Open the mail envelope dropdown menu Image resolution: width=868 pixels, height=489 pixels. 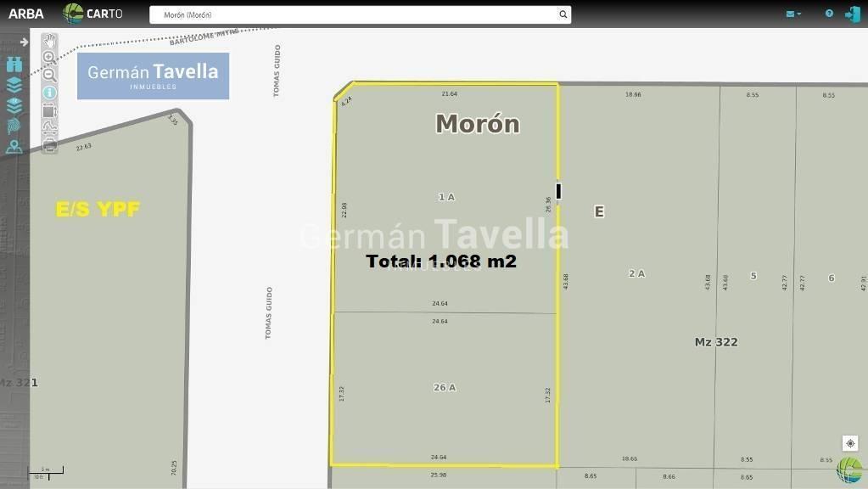pos(792,14)
